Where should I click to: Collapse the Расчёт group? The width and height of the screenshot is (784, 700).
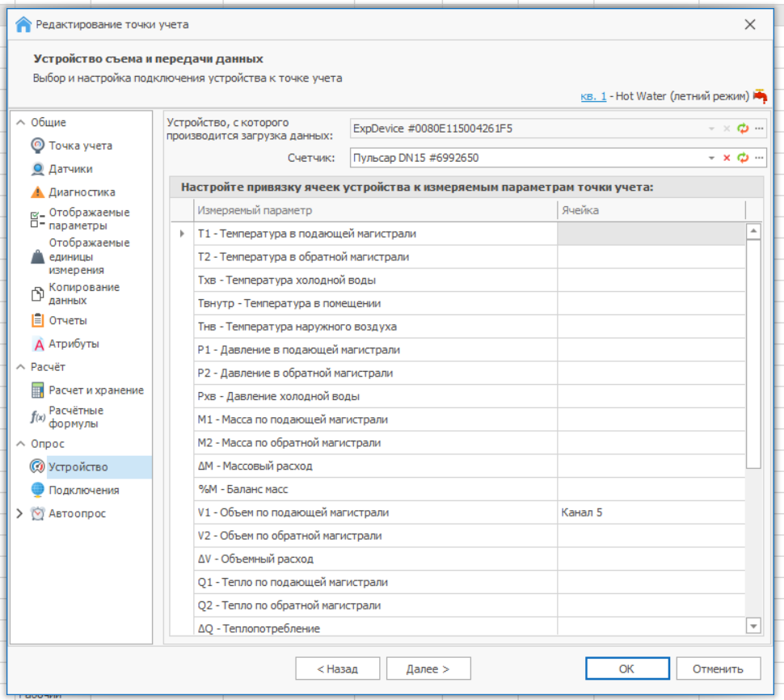coord(20,367)
